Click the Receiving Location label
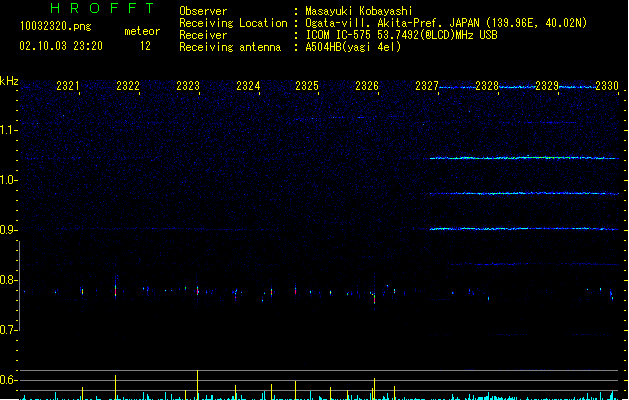The height and width of the screenshot is (400, 629). pyautogui.click(x=233, y=23)
